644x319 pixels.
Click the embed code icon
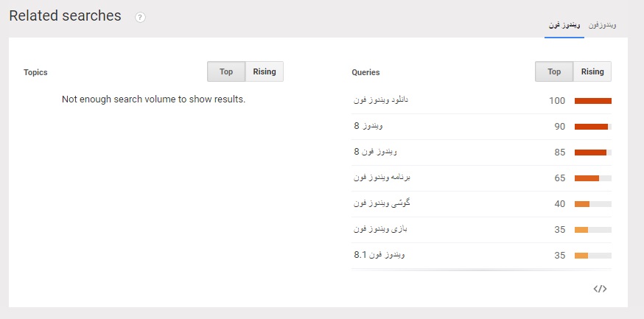click(x=600, y=289)
